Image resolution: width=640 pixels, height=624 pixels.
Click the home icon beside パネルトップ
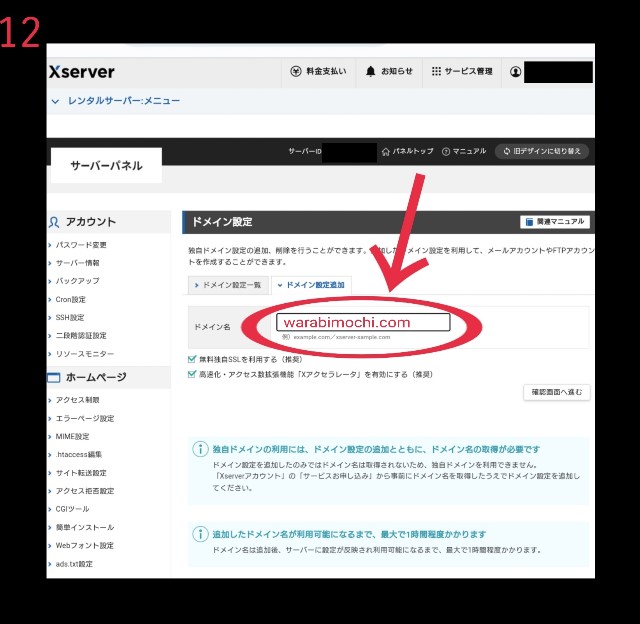pos(385,152)
